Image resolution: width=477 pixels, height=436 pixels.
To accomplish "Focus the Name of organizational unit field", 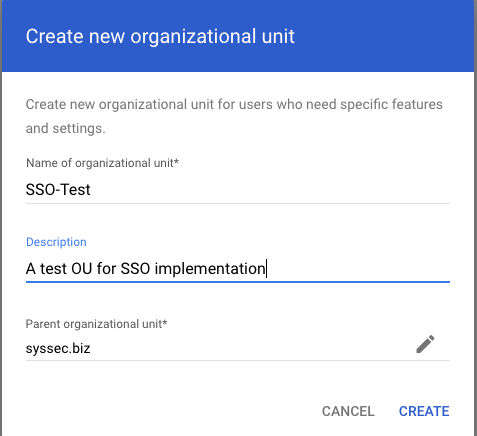I will (238, 190).
